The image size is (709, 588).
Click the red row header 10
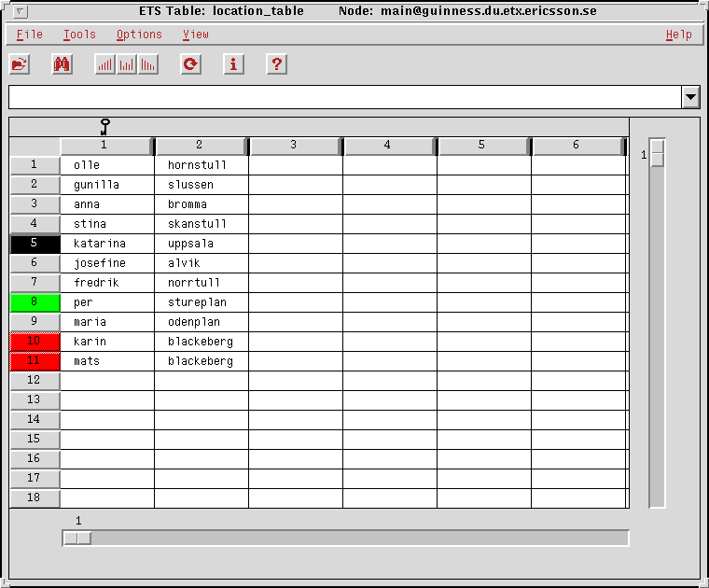pos(35,342)
